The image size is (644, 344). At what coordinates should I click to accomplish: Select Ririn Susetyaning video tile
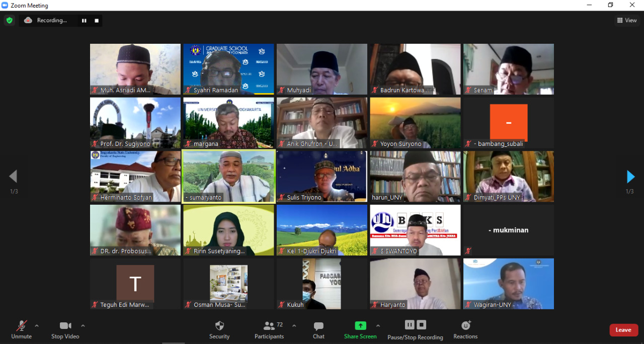[x=228, y=230]
